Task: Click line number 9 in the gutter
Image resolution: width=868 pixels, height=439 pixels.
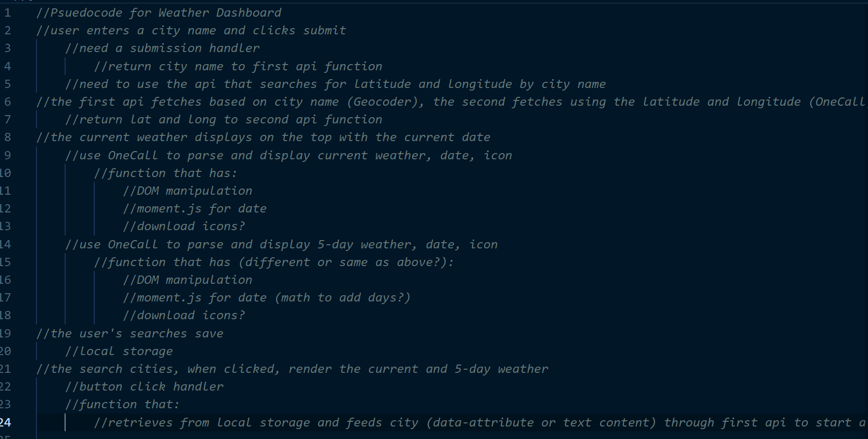Action: point(7,155)
